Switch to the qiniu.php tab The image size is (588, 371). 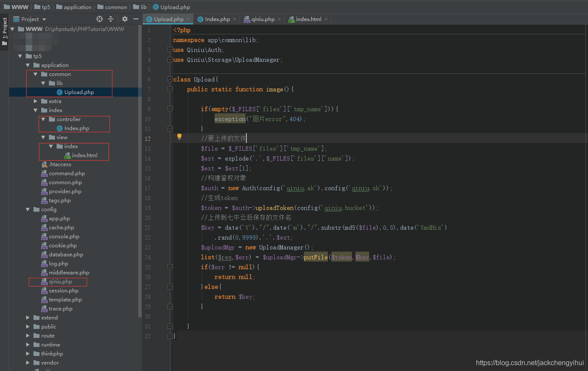[x=262, y=19]
